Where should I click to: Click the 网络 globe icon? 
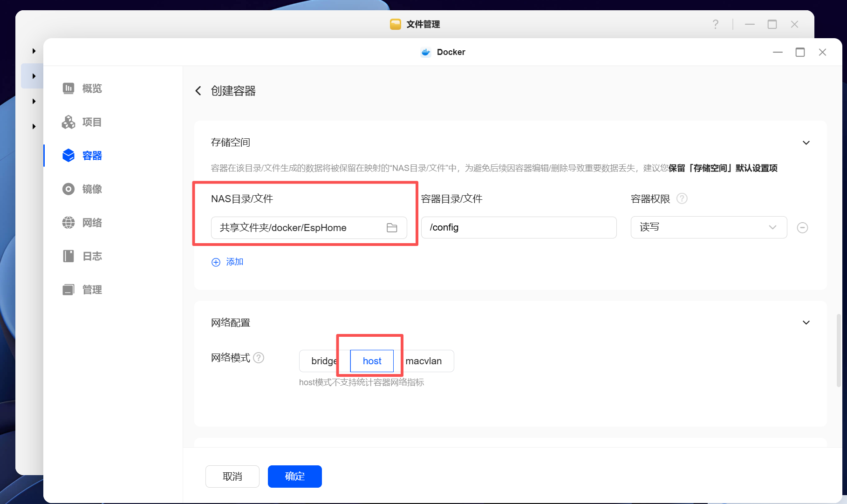click(68, 223)
